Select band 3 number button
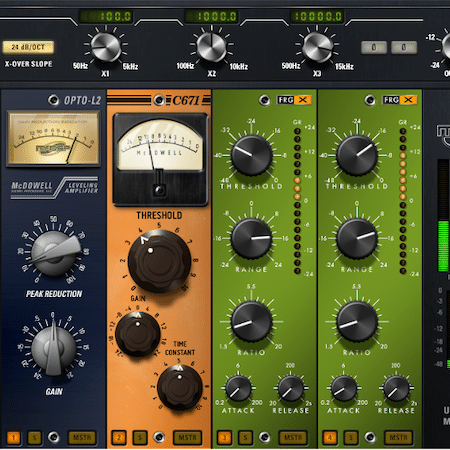This screenshot has height=450, width=450. coord(224,438)
